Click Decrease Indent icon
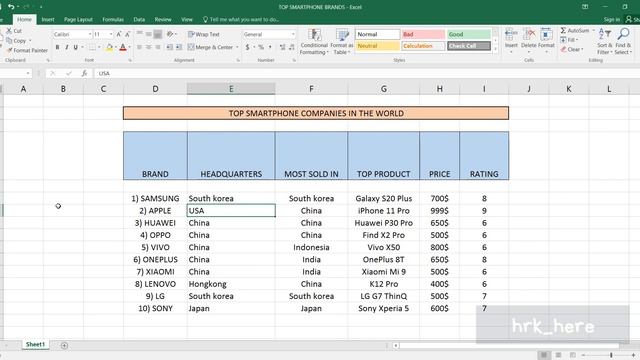 point(170,47)
